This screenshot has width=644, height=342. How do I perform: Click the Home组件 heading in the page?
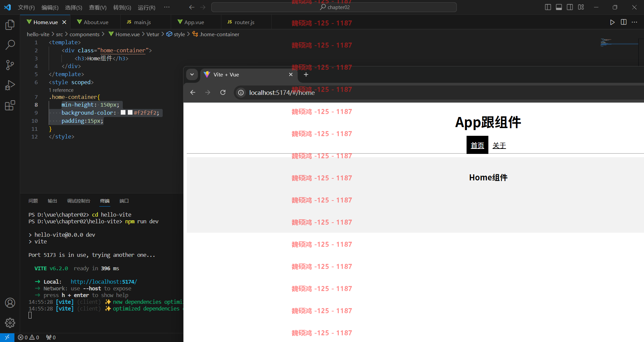click(488, 177)
